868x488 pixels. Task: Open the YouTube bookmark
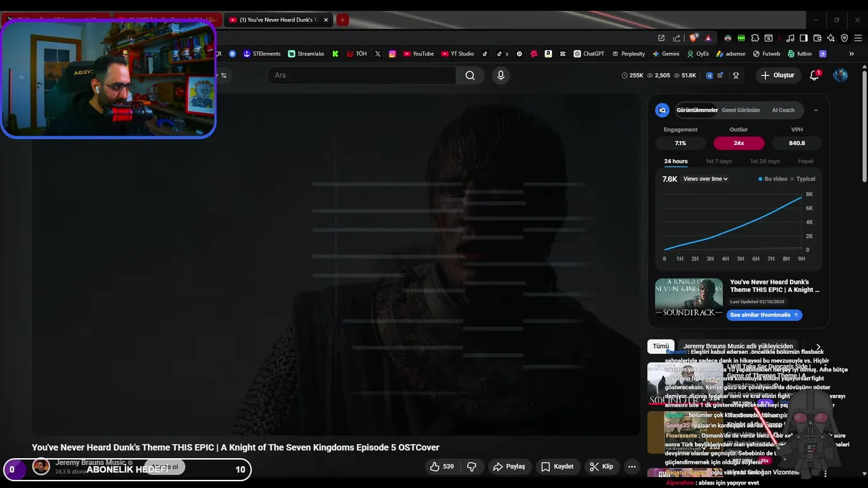coord(418,54)
